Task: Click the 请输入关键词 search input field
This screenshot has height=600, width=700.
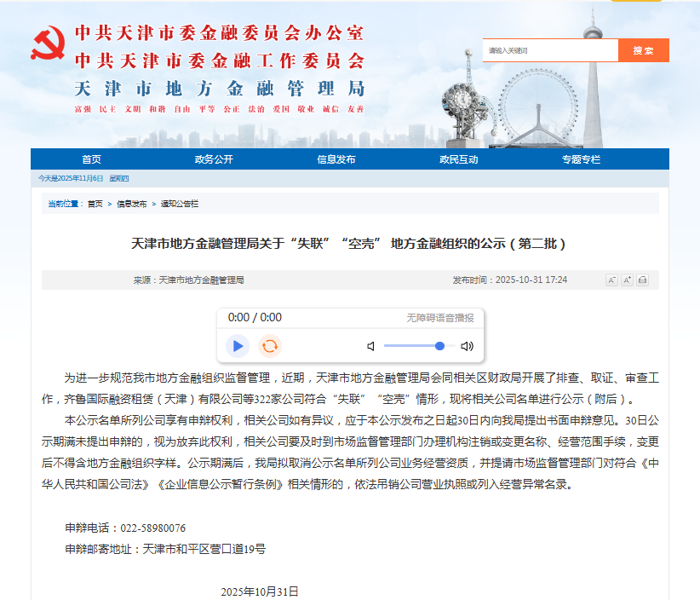Action: coord(549,50)
